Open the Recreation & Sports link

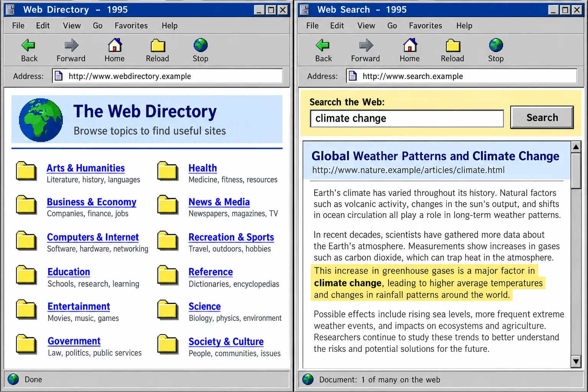click(x=231, y=237)
